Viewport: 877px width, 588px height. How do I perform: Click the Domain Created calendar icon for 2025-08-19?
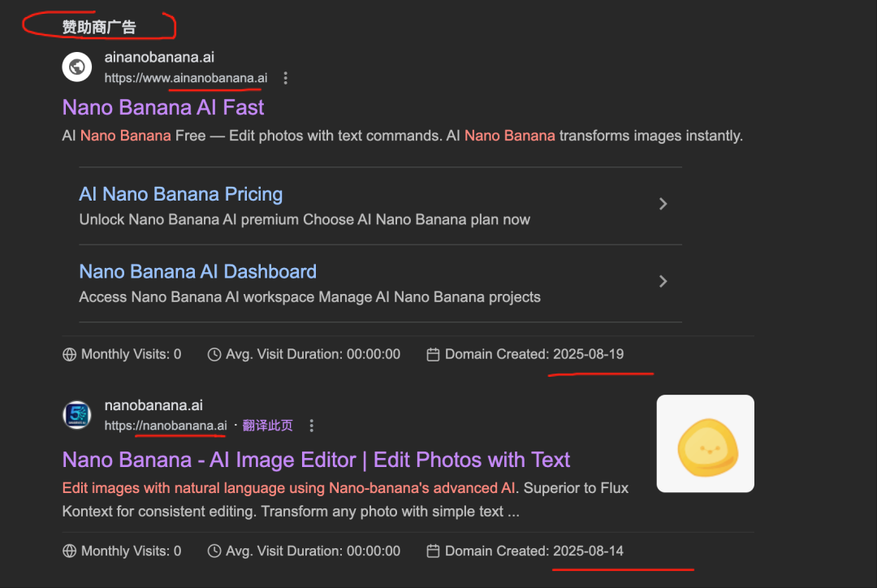coord(434,354)
